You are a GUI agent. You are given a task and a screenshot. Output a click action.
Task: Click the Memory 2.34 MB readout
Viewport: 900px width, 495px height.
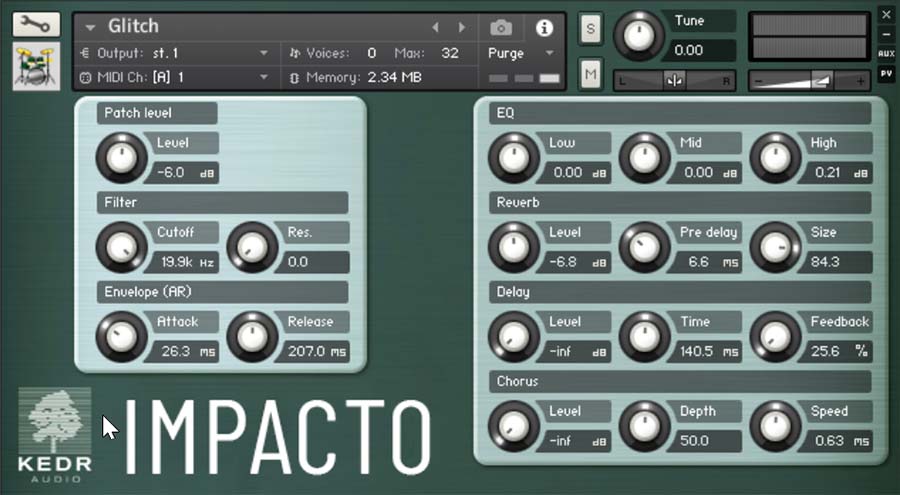(394, 78)
